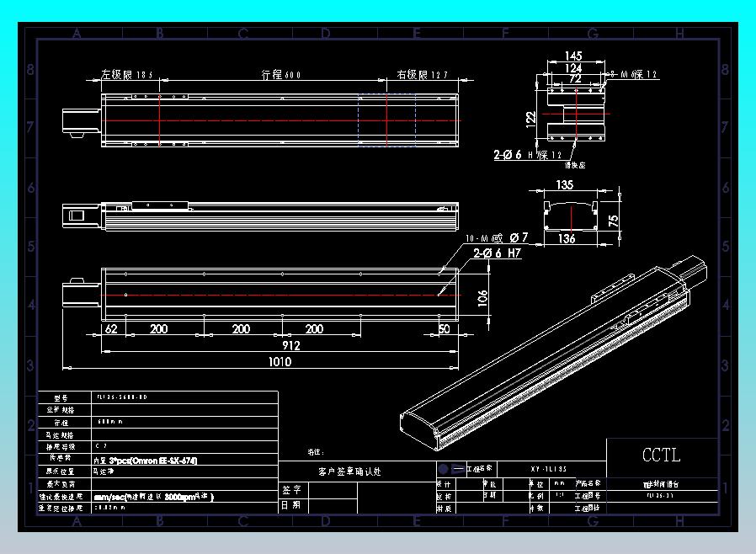Click the 比例 scale label cell
756x554 pixels.
536,495
